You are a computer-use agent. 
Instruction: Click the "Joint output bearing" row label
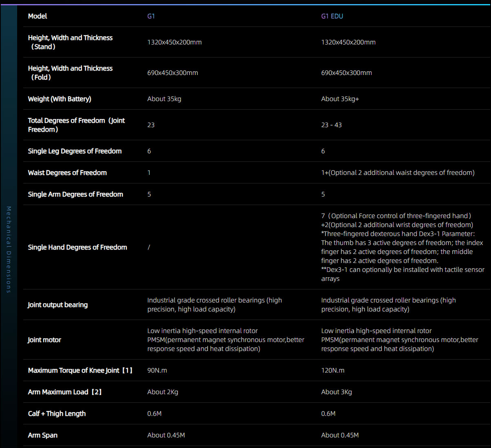pos(58,305)
